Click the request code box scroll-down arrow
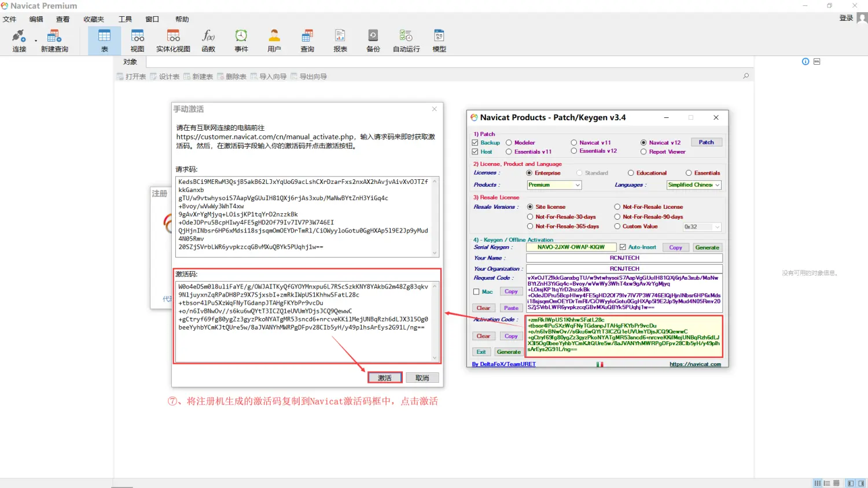This screenshot has height=488, width=868. click(435, 253)
